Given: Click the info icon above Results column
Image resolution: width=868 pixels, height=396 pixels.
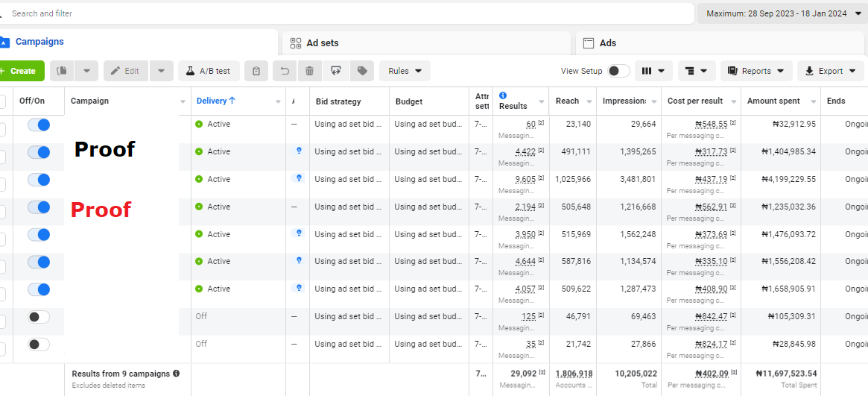Looking at the screenshot, I should click(x=503, y=95).
